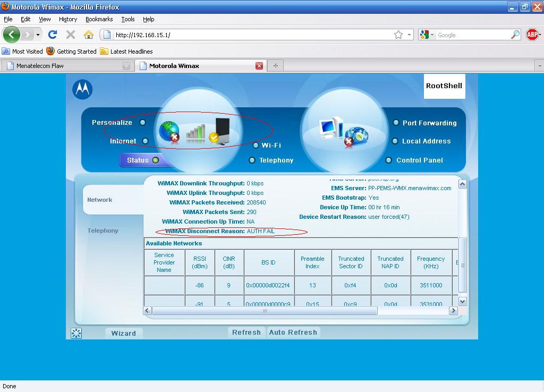
Task: Select the Telephony side tab
Action: 103,231
